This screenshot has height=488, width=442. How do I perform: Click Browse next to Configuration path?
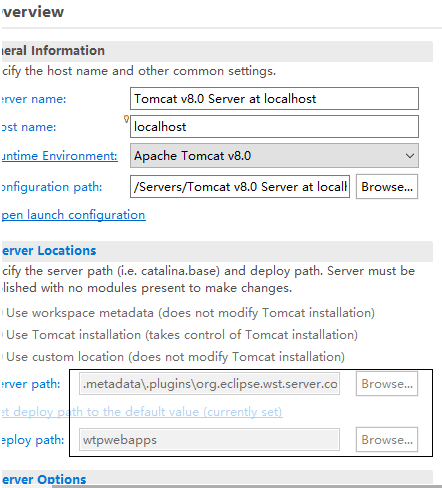387,187
